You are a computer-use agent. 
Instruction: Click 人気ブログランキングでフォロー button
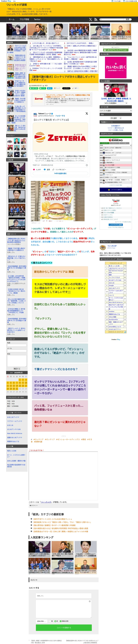(116, 50)
